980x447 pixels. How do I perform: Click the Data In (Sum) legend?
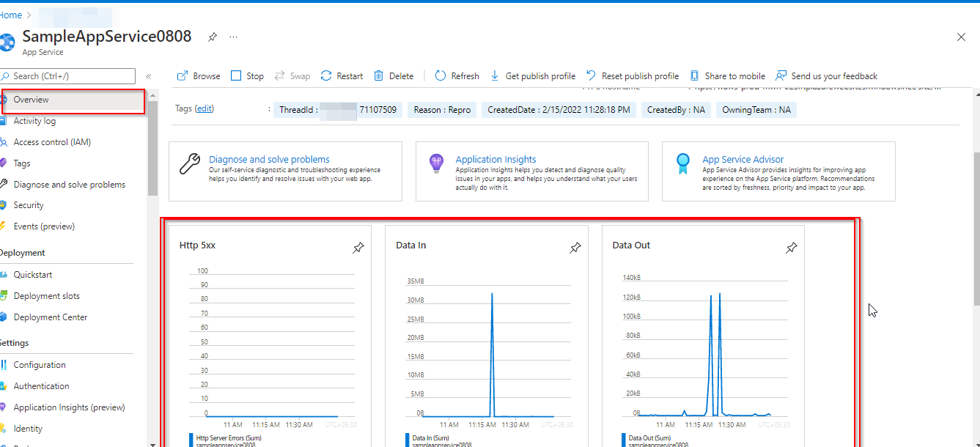click(x=432, y=438)
